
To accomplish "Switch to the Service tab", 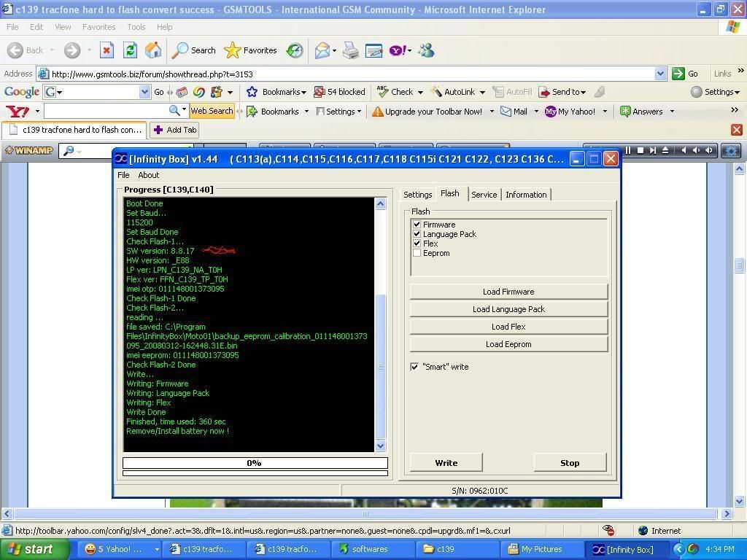I will [484, 194].
